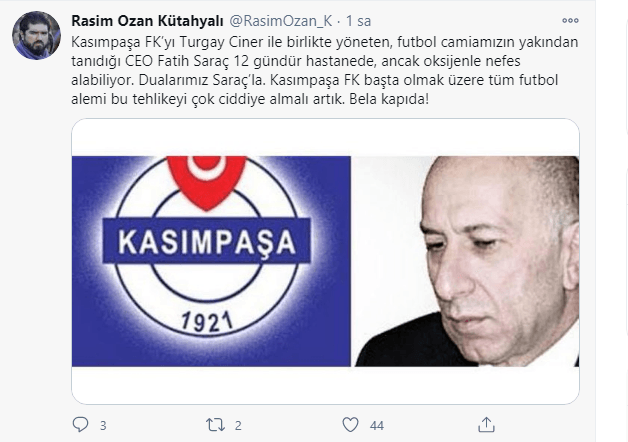Open the share tweet icon
Screen dimensions: 628x442
pos(486,424)
